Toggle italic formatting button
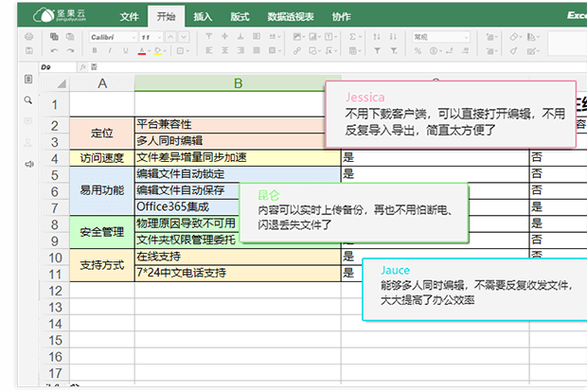Screen dimensions: 587x392 [x=108, y=50]
